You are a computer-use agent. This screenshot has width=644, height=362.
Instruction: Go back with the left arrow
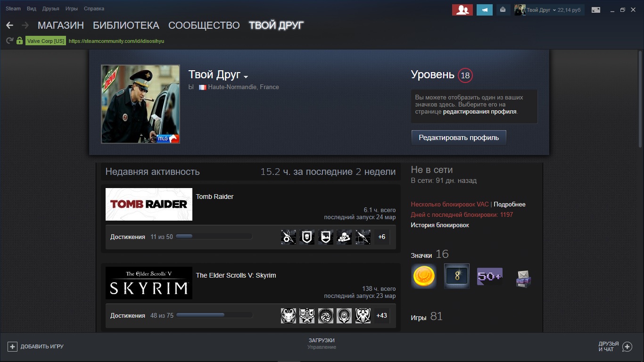coord(9,25)
